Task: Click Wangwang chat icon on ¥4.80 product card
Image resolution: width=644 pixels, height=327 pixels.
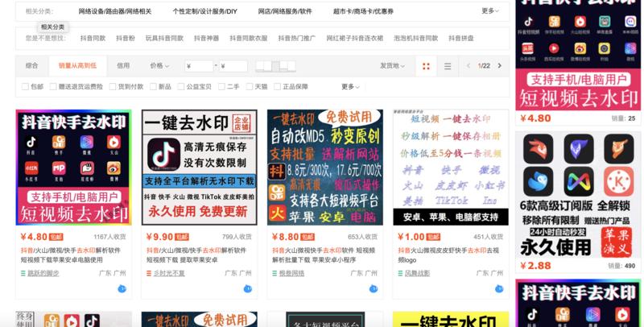Action: click(x=122, y=289)
